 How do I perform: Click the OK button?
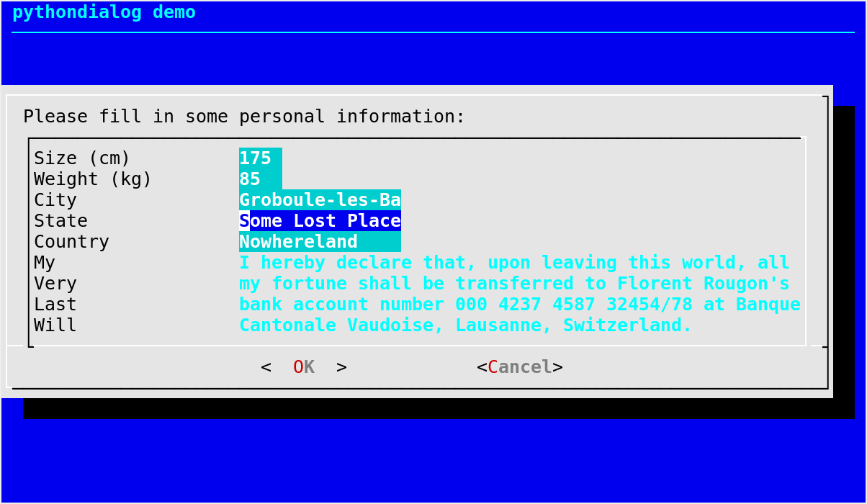click(x=304, y=366)
